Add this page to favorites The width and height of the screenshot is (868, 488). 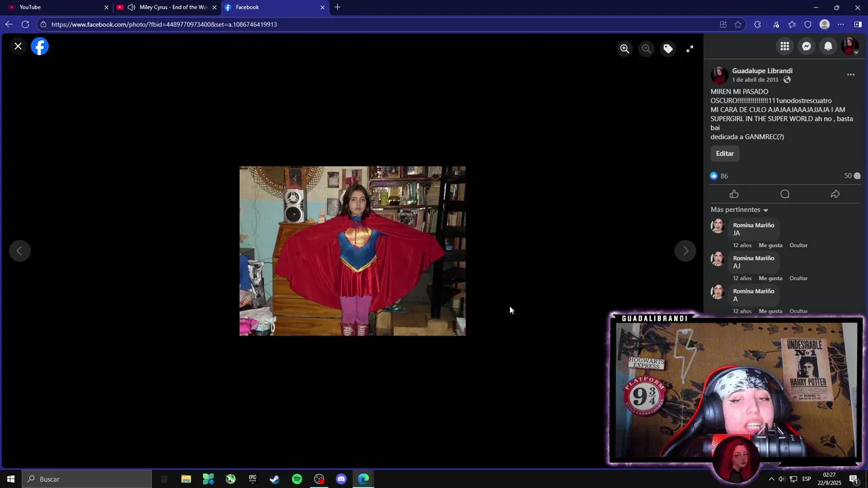coord(738,24)
